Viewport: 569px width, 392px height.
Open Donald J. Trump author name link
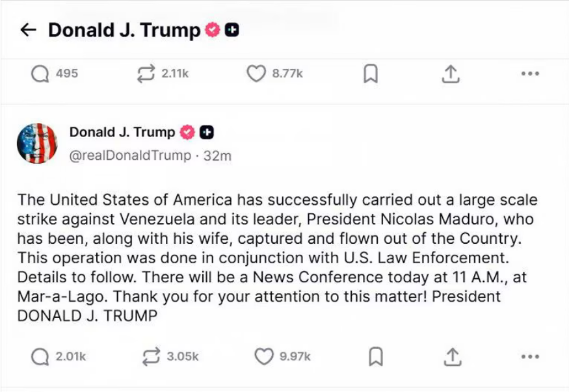pos(122,132)
